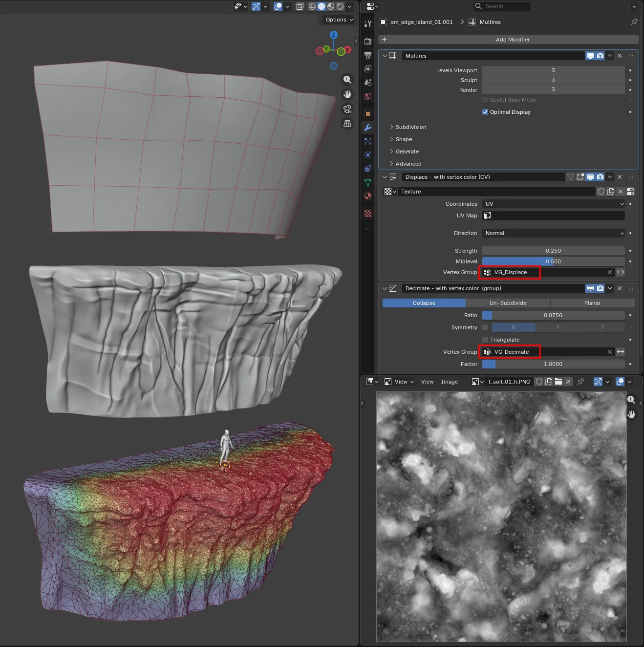Image resolution: width=644 pixels, height=647 pixels.
Task: Open the Object properties tab
Action: 368,114
